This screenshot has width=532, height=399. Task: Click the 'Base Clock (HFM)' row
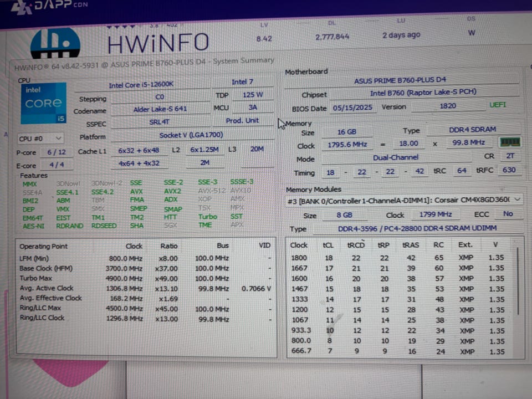coord(145,268)
